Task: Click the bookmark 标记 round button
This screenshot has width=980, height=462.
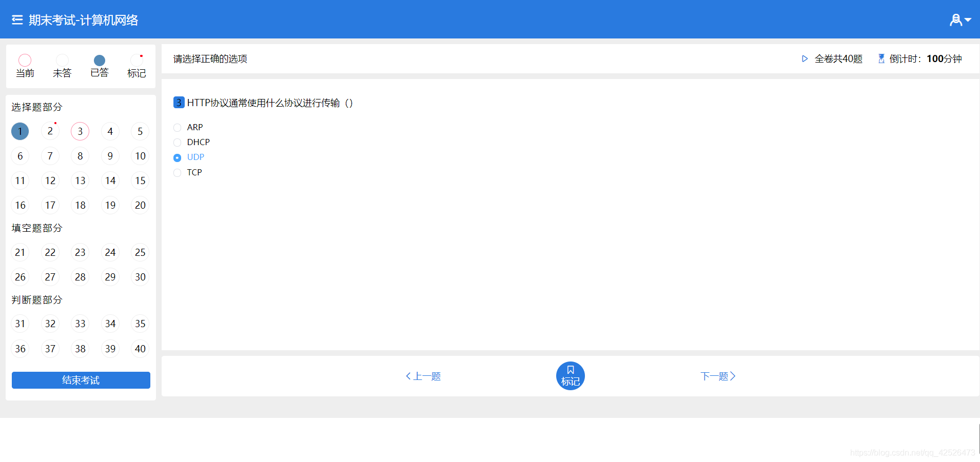Action: (570, 376)
